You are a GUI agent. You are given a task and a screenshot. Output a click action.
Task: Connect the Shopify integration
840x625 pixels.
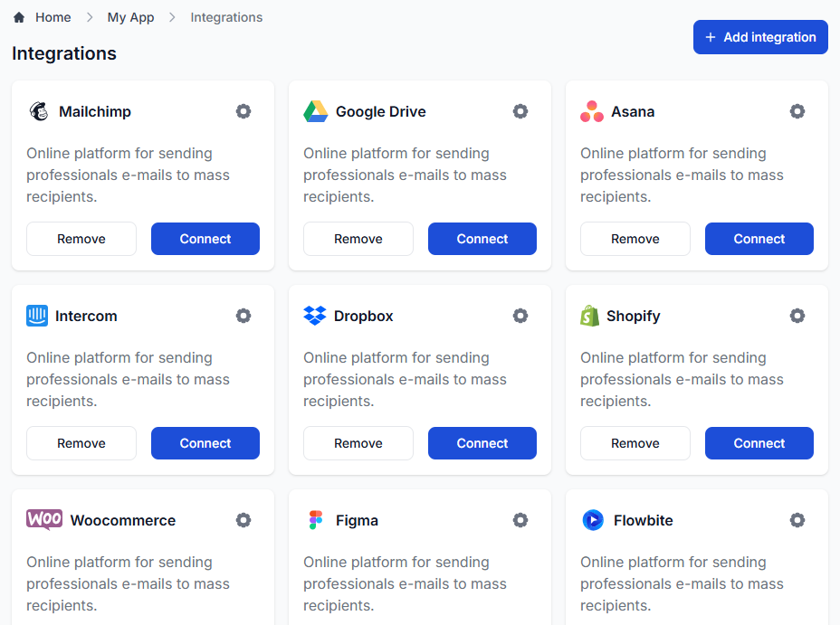(759, 442)
